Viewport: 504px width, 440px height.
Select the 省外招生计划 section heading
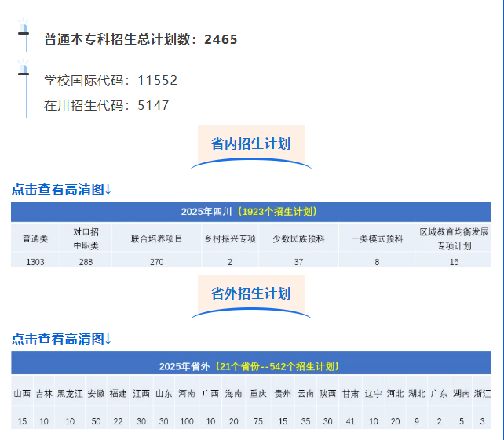(x=250, y=293)
